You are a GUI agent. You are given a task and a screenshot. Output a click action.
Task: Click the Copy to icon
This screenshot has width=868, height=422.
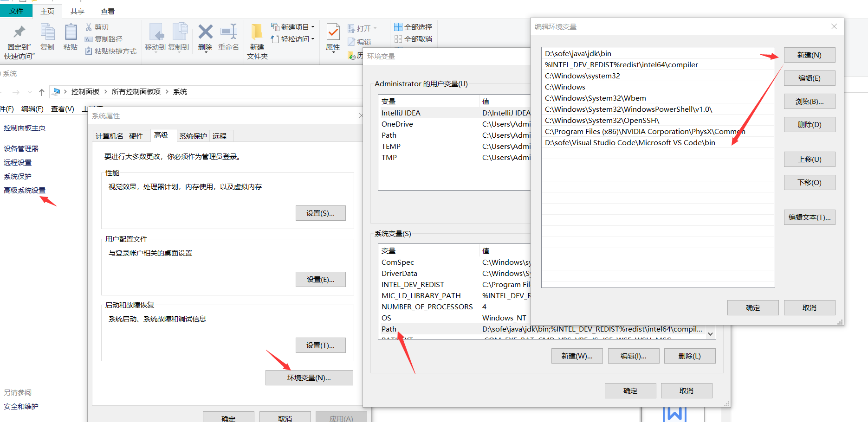[x=180, y=32]
